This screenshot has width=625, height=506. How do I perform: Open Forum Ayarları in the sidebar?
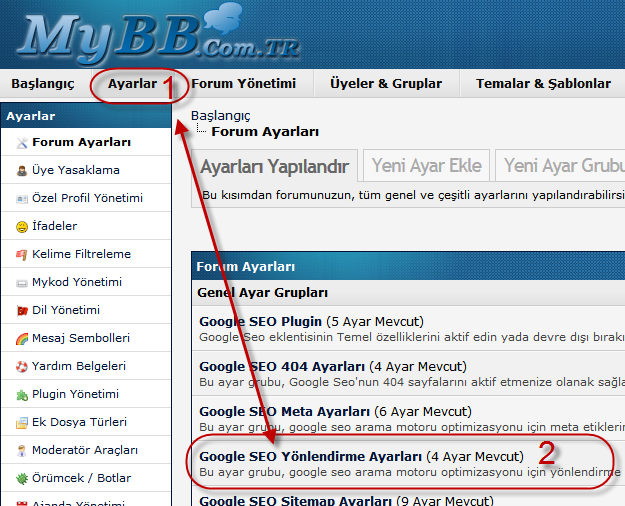[x=82, y=142]
